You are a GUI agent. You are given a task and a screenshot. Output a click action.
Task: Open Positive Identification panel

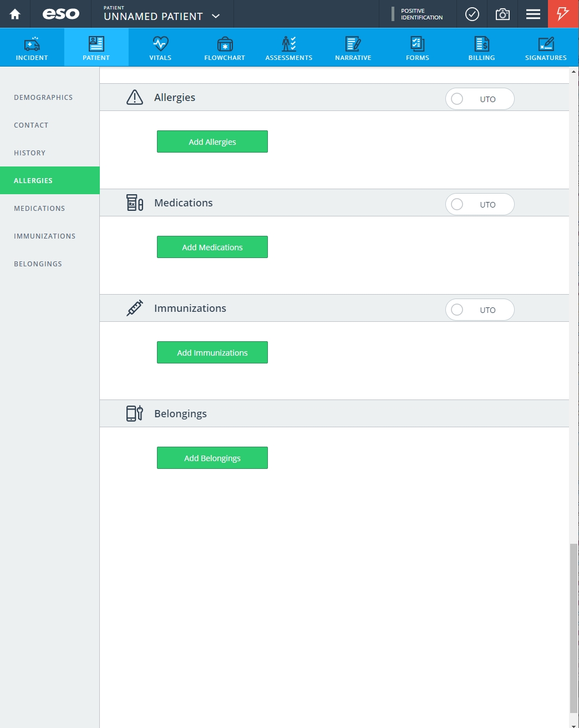click(x=418, y=14)
